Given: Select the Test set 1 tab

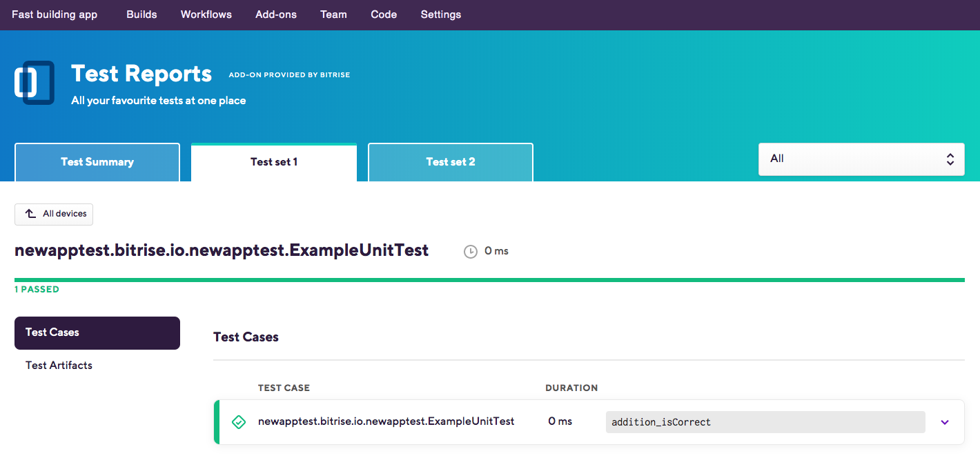Looking at the screenshot, I should [x=273, y=161].
